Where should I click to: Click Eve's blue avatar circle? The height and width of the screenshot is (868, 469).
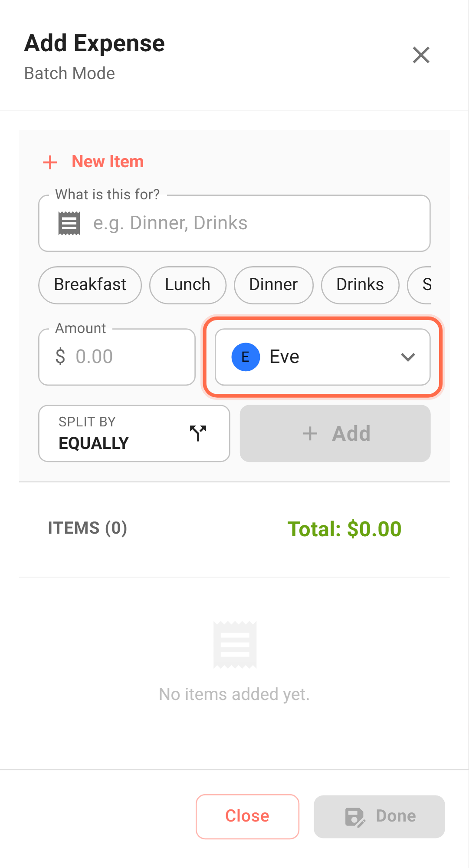[x=246, y=357]
